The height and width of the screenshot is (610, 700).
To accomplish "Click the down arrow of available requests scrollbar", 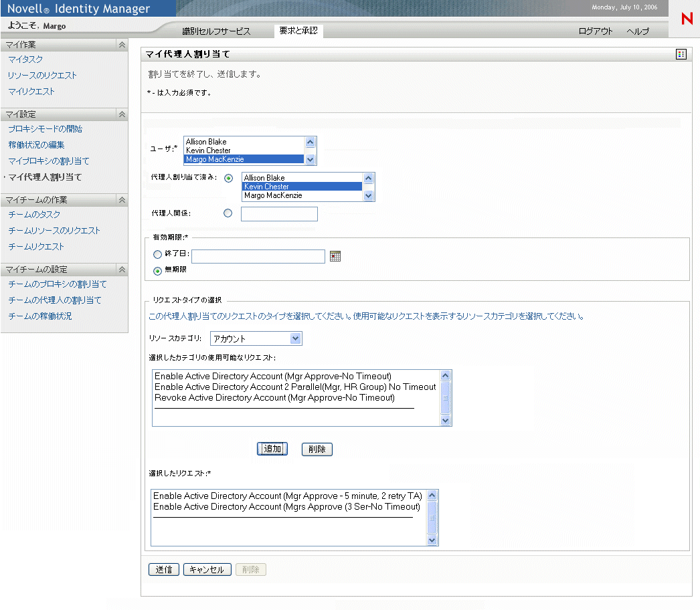I will pyautogui.click(x=445, y=420).
